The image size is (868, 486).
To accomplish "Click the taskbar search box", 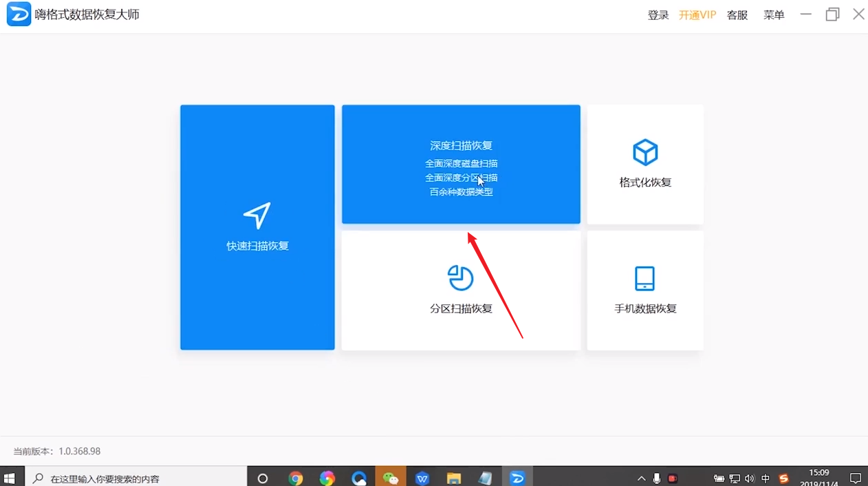I will click(x=136, y=478).
